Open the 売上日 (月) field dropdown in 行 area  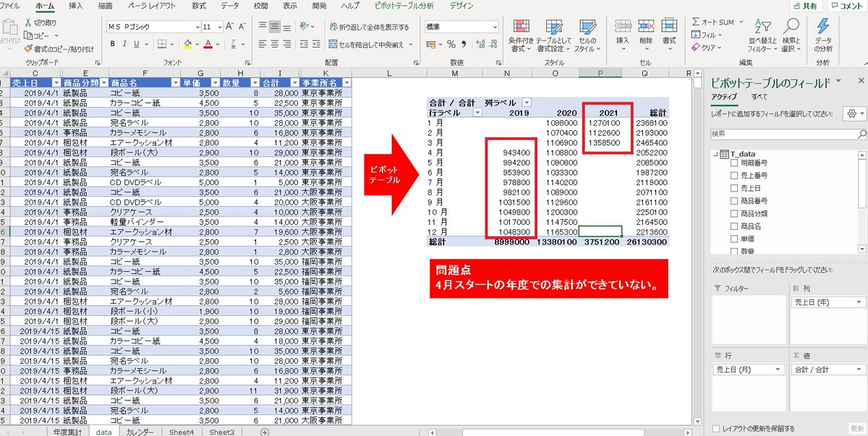pyautogui.click(x=778, y=369)
